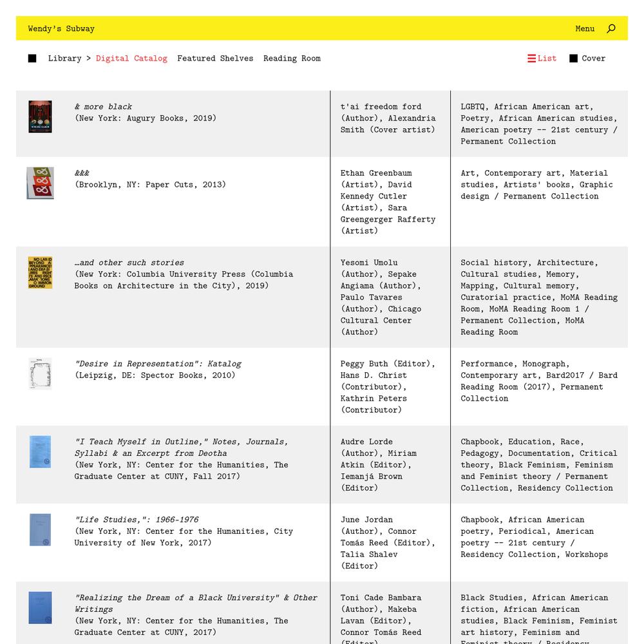The image size is (644, 644).
Task: Open '...and other such stories' cover thumbnail
Action: click(40, 272)
